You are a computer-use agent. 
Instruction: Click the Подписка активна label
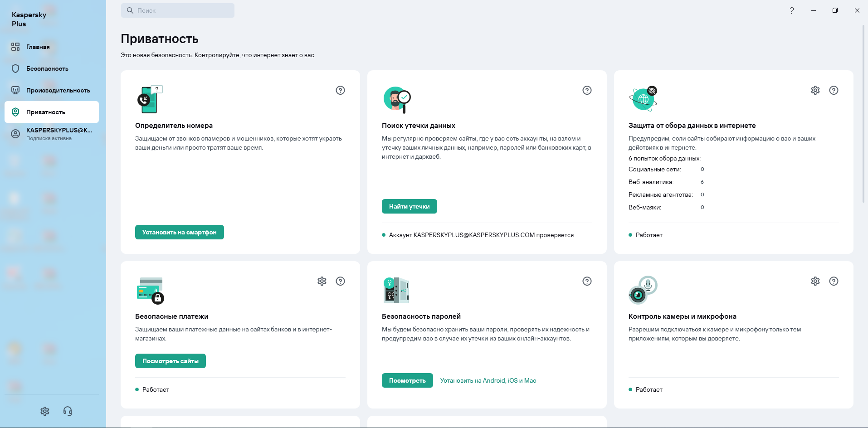pyautogui.click(x=49, y=139)
